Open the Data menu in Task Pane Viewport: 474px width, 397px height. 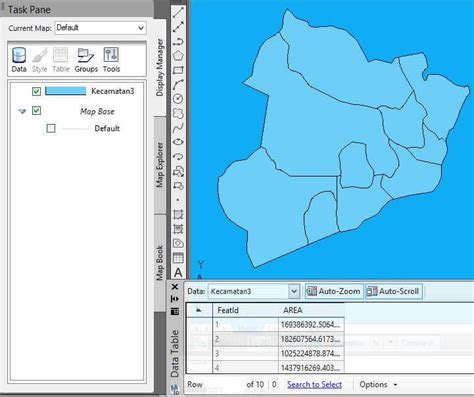click(19, 60)
